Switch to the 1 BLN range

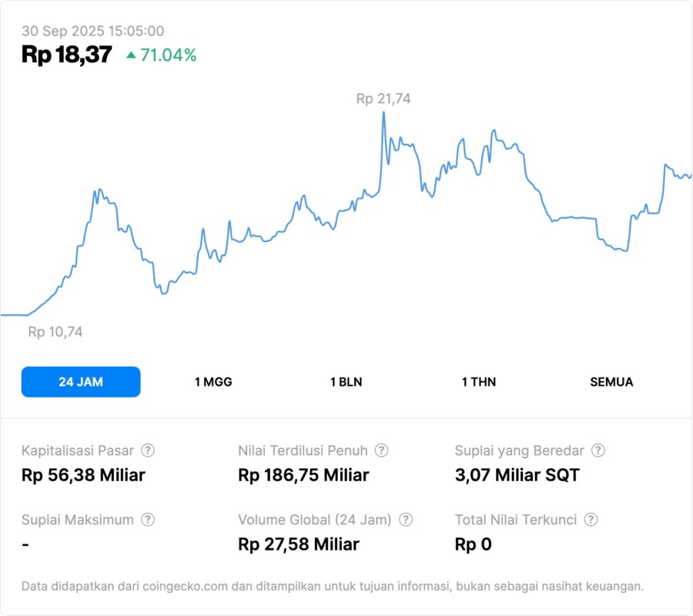(x=346, y=382)
